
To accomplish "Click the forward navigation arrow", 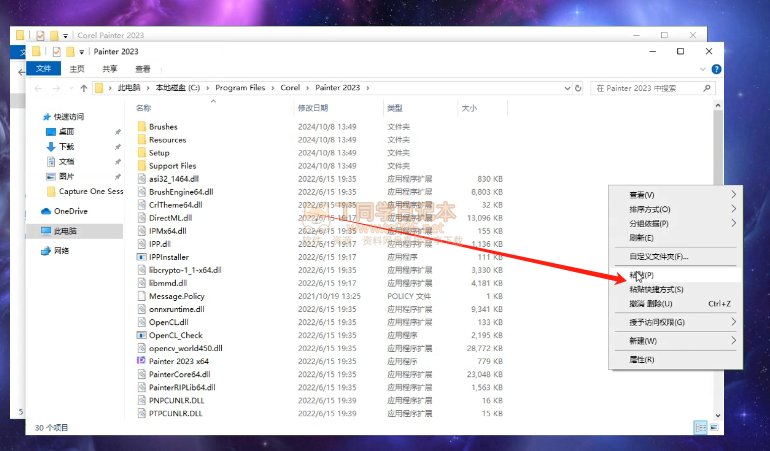I will 56,88.
